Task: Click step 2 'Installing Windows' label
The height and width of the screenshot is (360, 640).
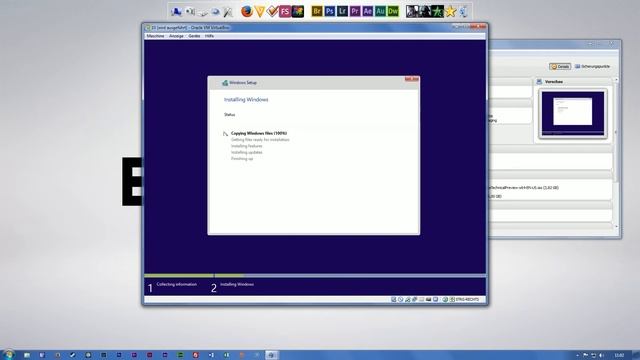Action: pyautogui.click(x=237, y=284)
